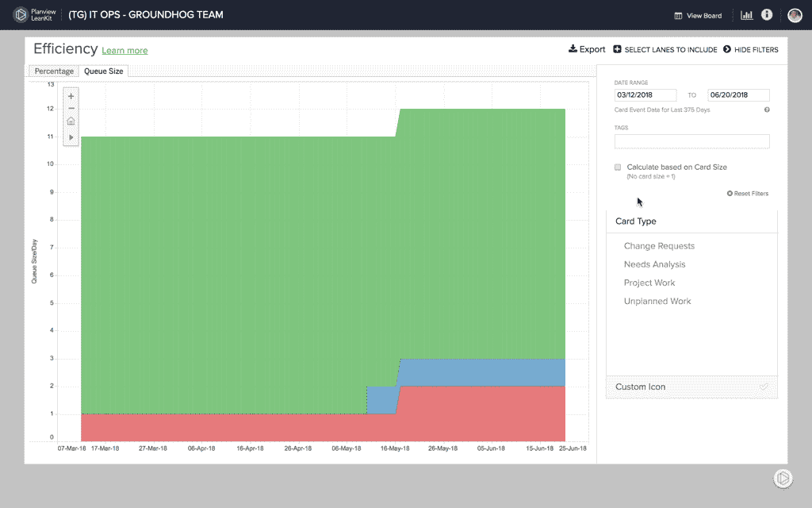Click into the Tags input field

click(x=691, y=141)
